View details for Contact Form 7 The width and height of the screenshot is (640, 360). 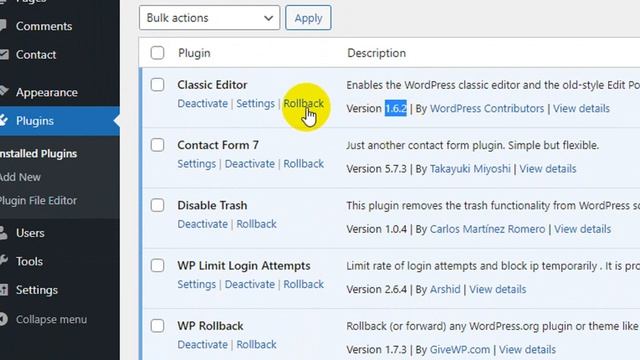point(548,169)
